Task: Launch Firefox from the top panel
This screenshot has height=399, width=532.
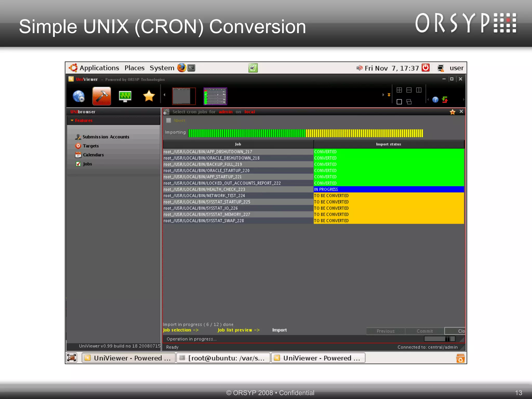Action: pyautogui.click(x=182, y=68)
